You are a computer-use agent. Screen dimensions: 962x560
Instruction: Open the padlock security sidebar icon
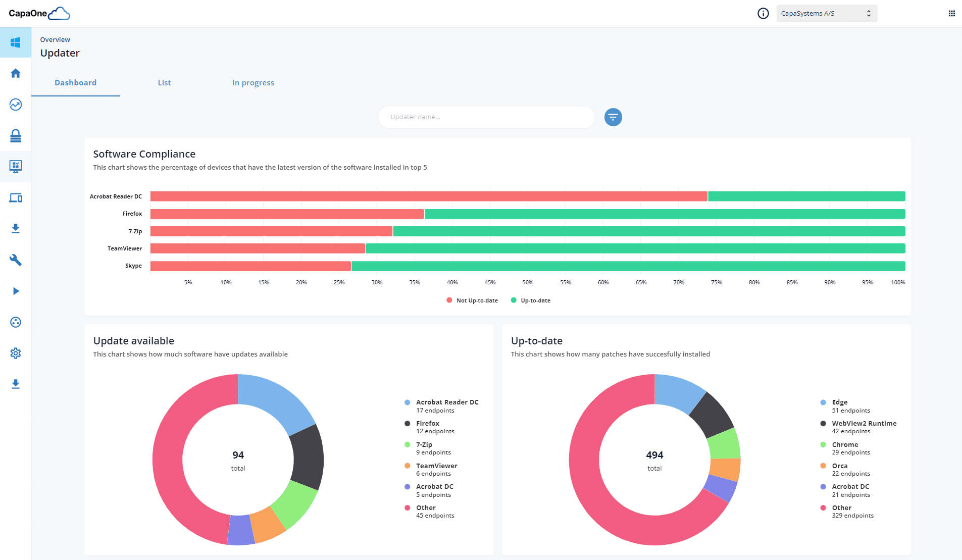[16, 135]
